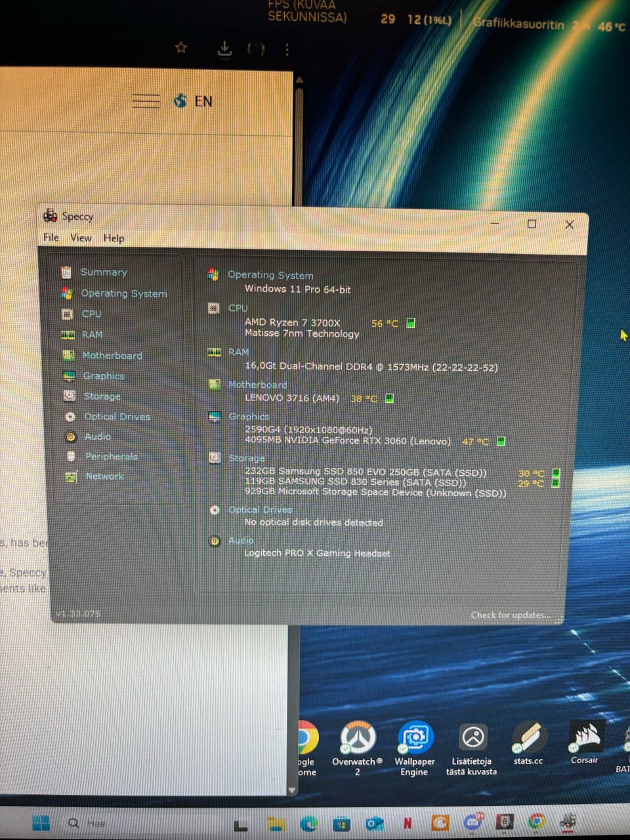Click the GPU temperature indicator at 47 °C

(501, 441)
